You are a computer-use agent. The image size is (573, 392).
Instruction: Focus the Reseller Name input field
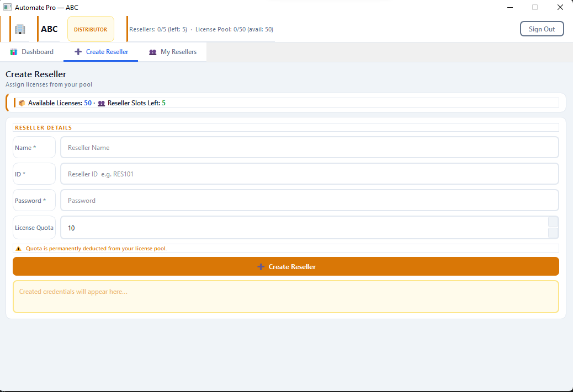click(x=310, y=147)
